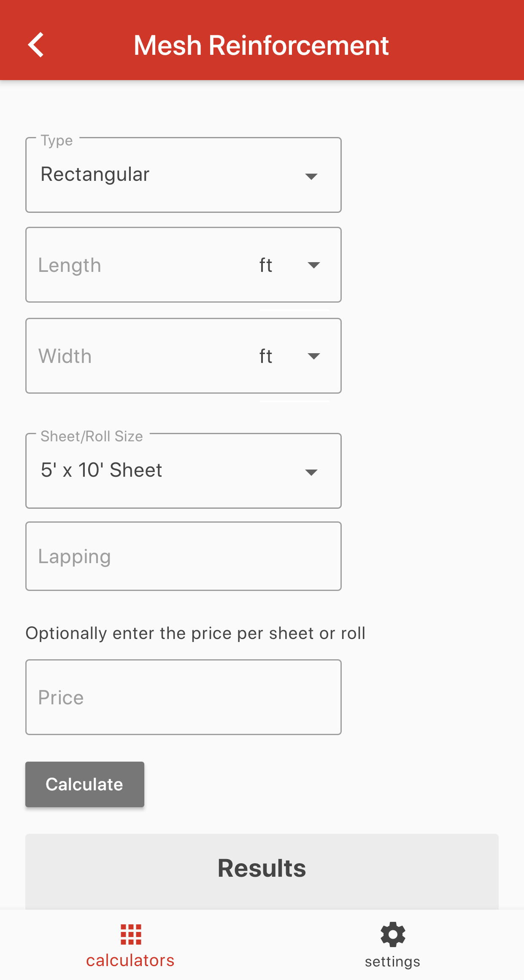The image size is (524, 980).
Task: Expand the Type dropdown arrow
Action: 311,176
